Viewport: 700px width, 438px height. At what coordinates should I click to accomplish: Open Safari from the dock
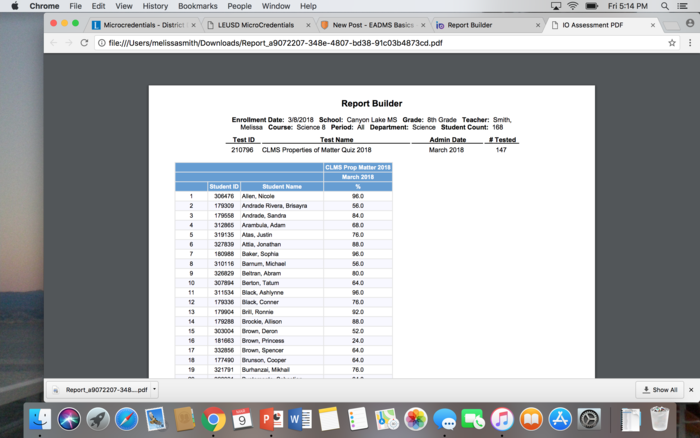[127, 419]
